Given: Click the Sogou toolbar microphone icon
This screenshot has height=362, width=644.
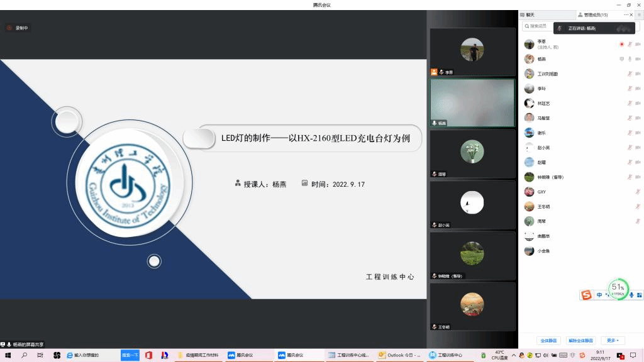Looking at the screenshot, I should click(631, 295).
